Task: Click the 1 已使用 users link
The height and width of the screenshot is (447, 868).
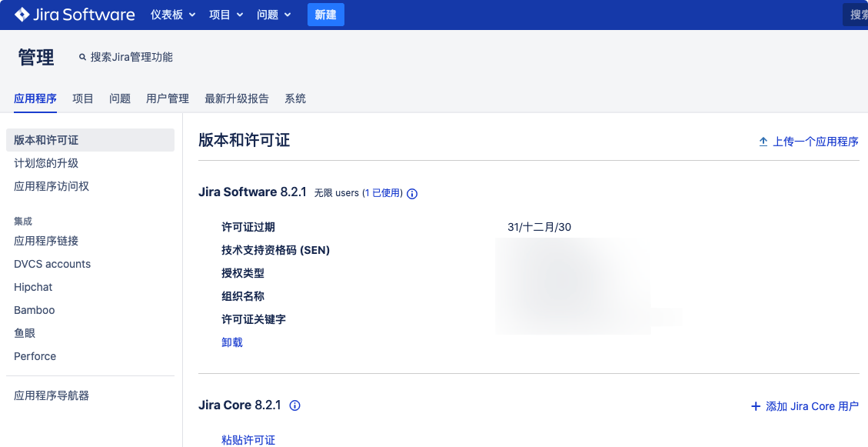Action: (383, 193)
